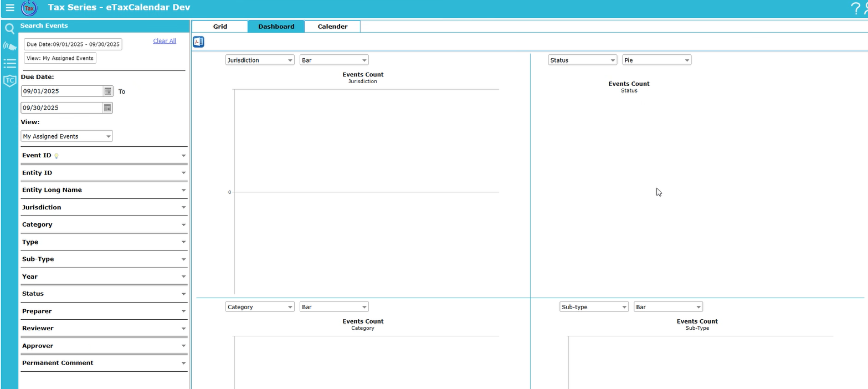Open the list view sidebar icon
This screenshot has width=868, height=389.
coord(9,63)
